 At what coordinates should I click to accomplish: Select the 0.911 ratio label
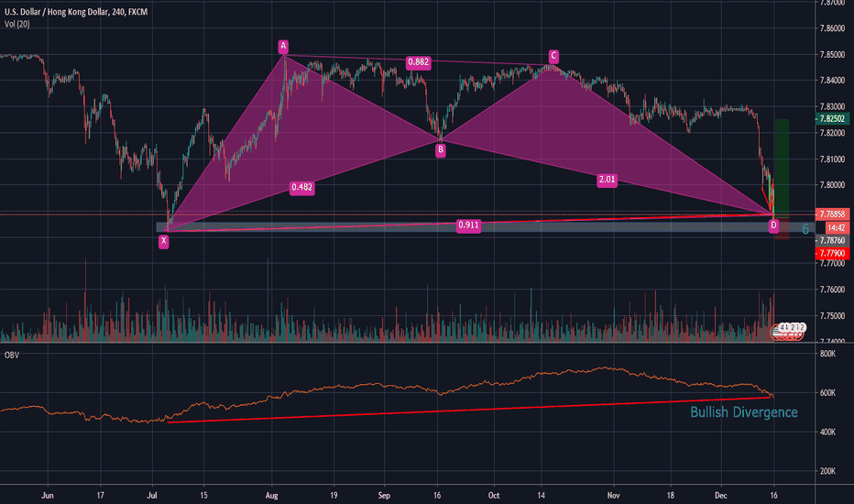click(468, 225)
